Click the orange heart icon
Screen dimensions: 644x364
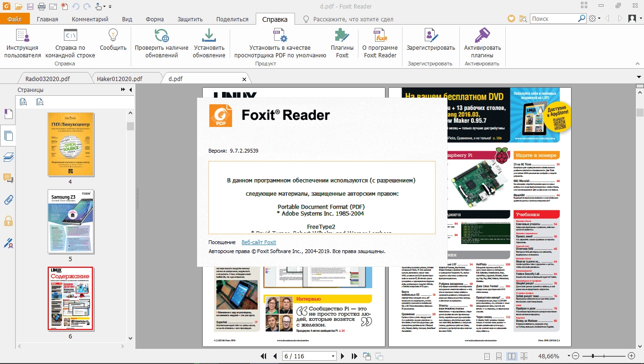click(511, 18)
